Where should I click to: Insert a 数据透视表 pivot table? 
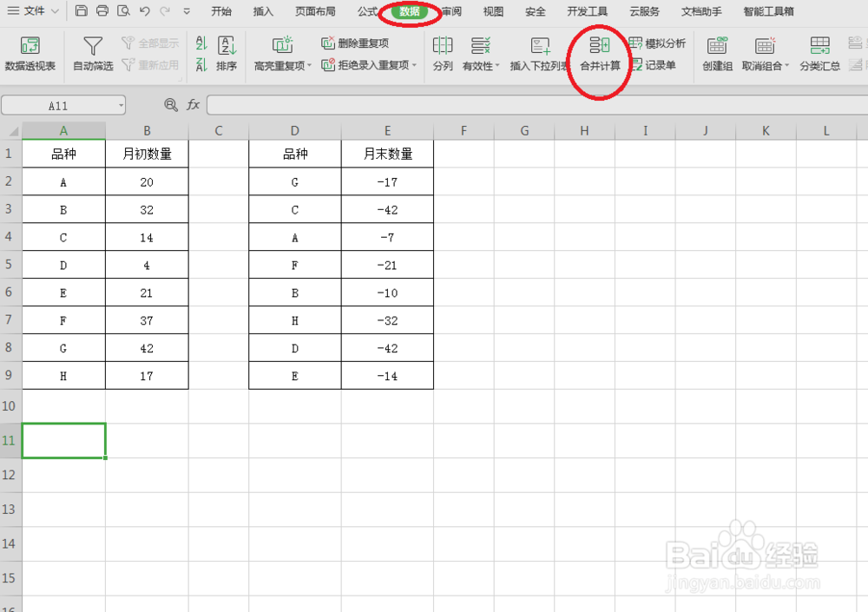[x=30, y=54]
